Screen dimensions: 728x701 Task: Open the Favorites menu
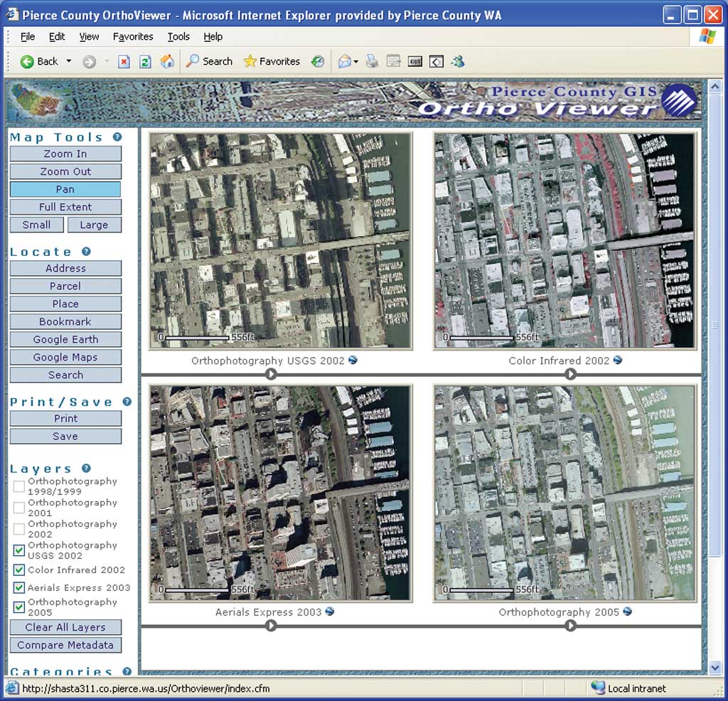133,36
